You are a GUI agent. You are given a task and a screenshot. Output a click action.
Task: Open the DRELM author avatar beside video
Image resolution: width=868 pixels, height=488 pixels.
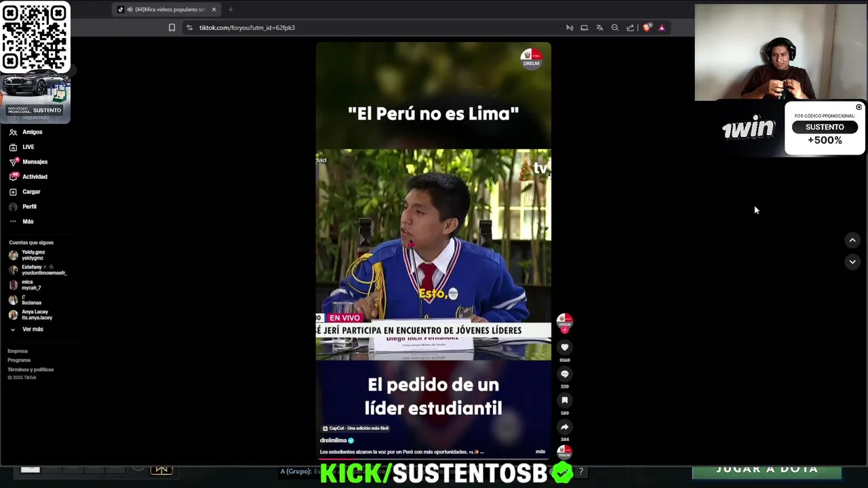tap(564, 321)
